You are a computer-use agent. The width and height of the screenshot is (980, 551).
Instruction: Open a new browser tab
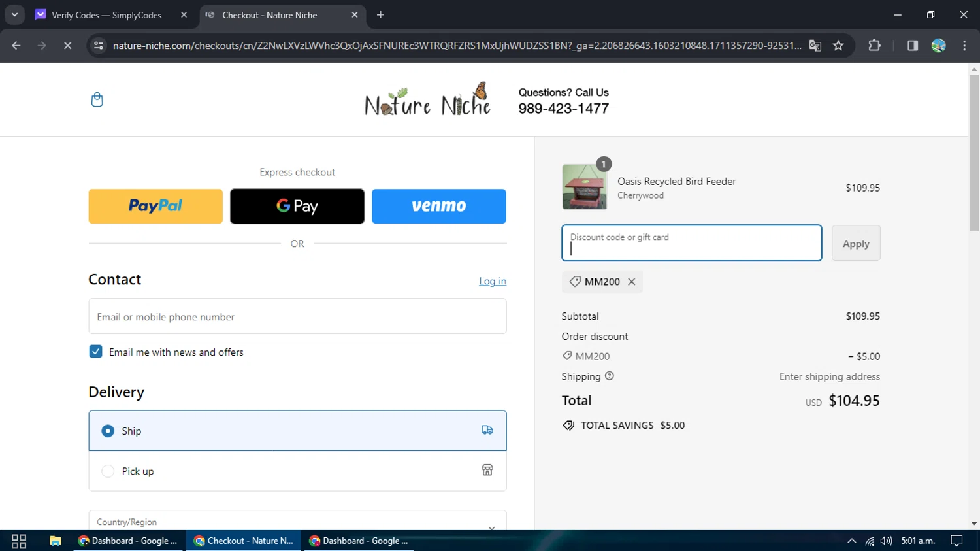tap(380, 15)
